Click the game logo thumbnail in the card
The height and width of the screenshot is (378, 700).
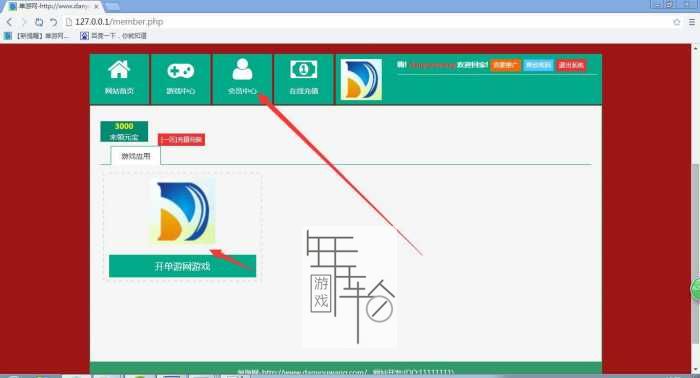[x=183, y=212]
